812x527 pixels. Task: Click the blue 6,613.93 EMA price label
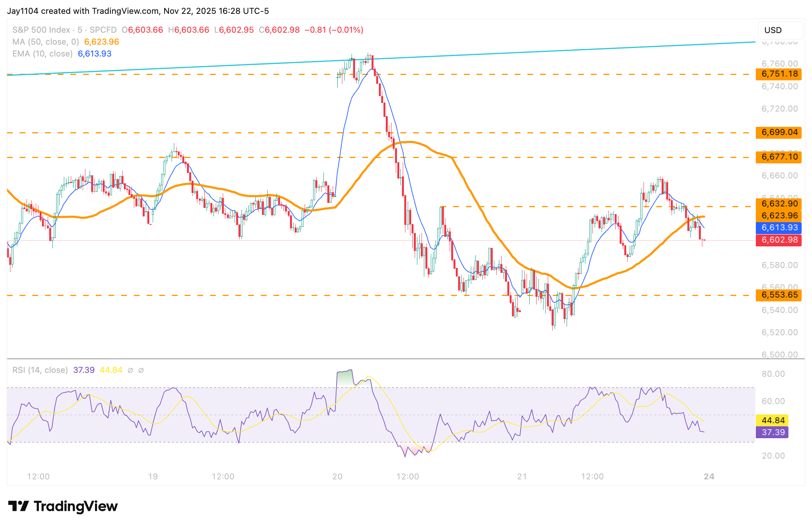point(779,227)
